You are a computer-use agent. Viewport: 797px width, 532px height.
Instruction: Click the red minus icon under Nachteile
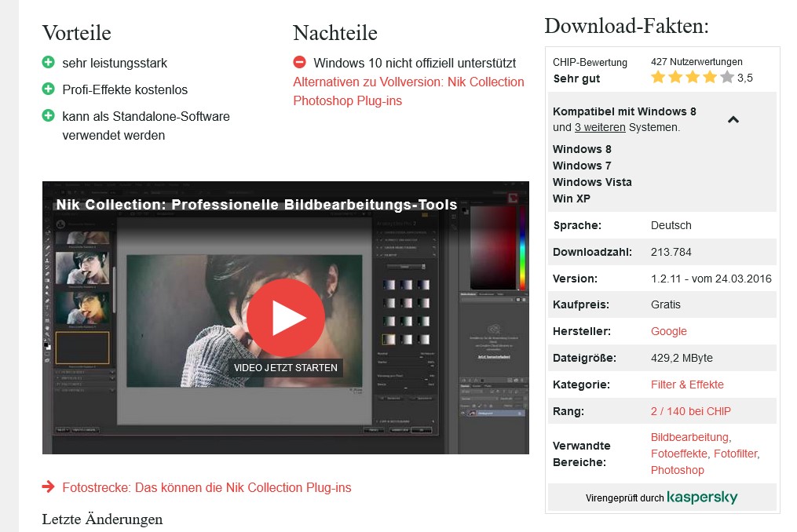click(299, 63)
